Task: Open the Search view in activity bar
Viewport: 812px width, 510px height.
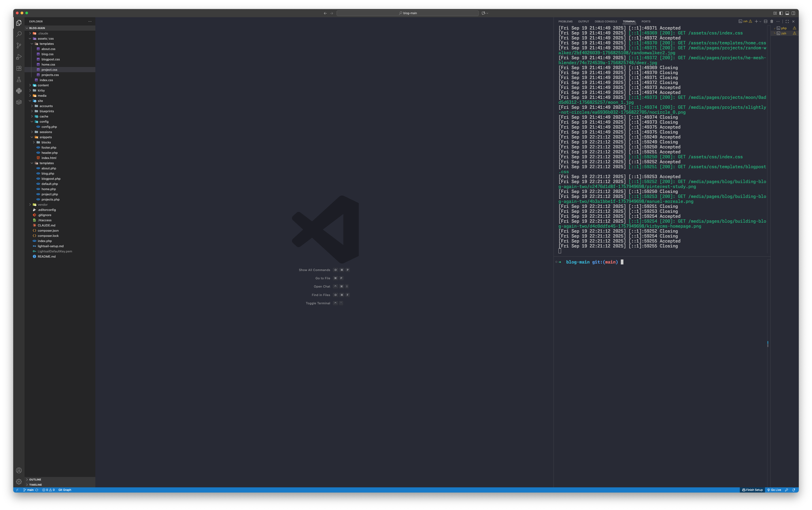Action: pyautogui.click(x=19, y=34)
